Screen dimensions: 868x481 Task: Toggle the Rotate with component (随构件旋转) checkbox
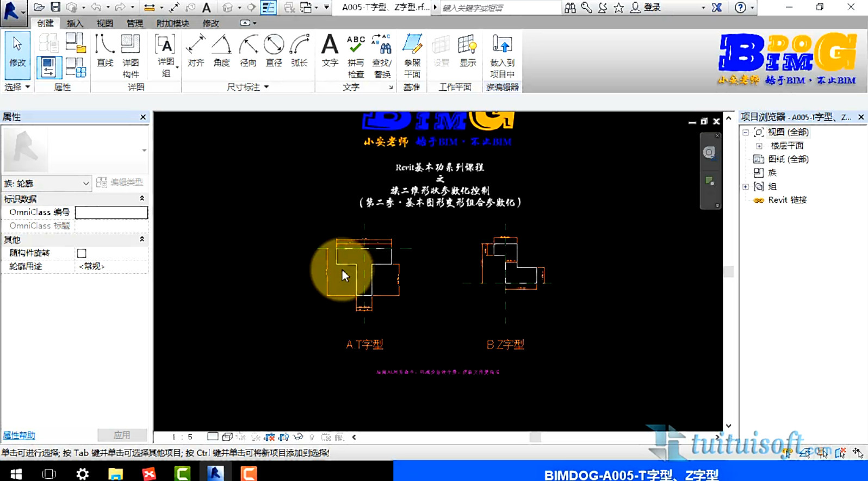coord(82,253)
